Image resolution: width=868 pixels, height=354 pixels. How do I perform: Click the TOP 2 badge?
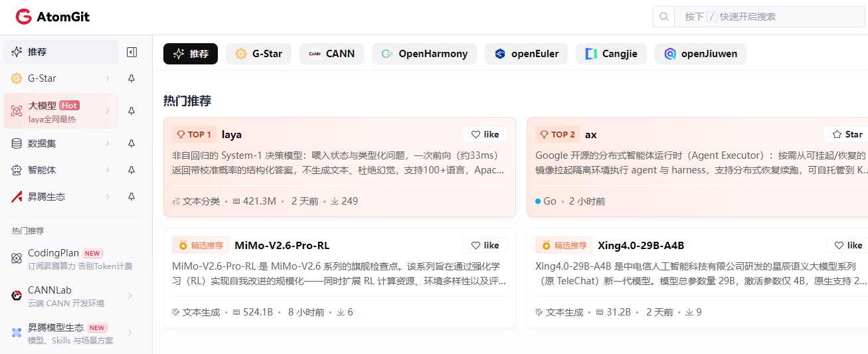[558, 134]
